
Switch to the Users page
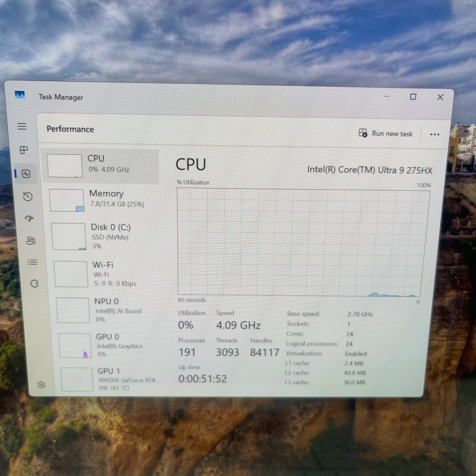click(31, 241)
